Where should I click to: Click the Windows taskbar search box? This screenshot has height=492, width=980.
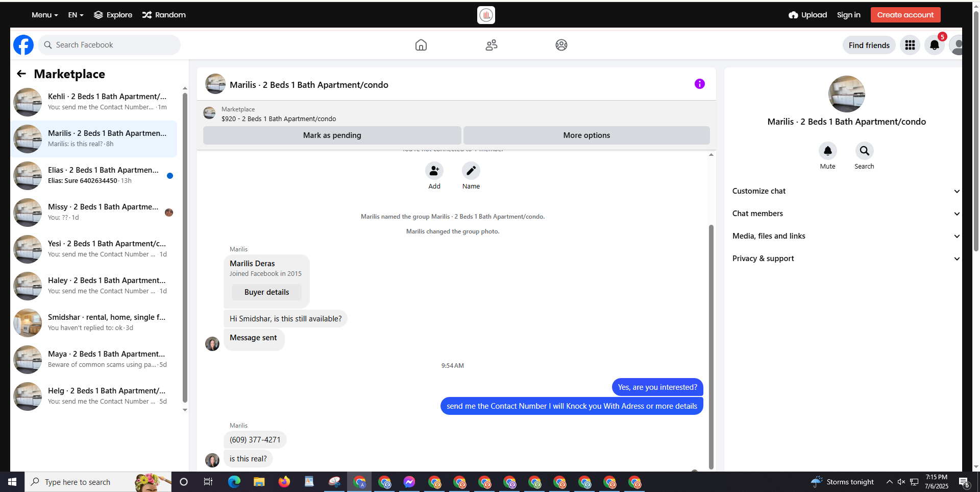pos(99,482)
